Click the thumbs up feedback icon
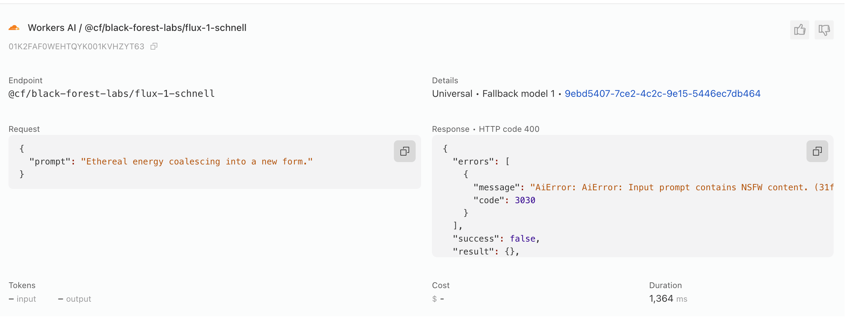The width and height of the screenshot is (868, 318). [x=799, y=30]
